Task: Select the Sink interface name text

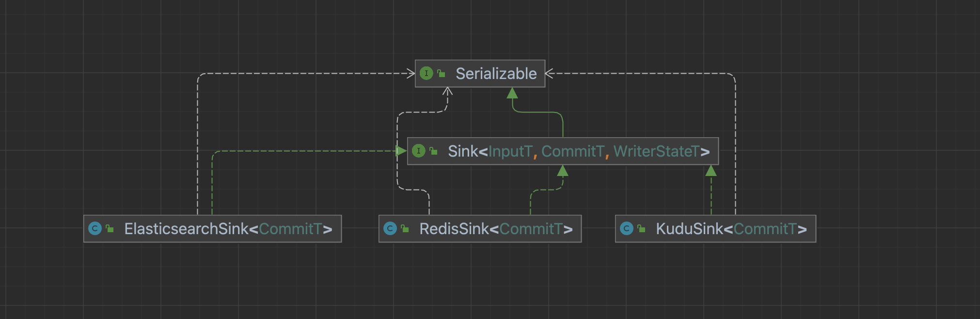Action: point(463,151)
